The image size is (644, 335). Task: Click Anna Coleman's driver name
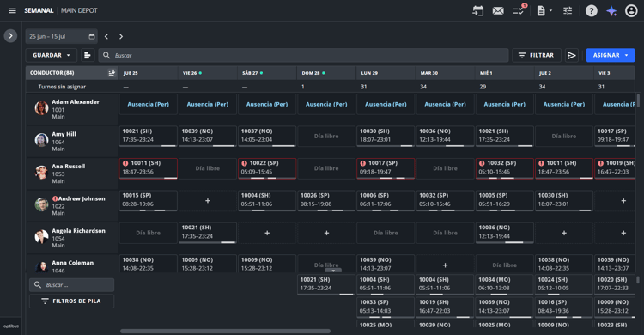tap(73, 263)
